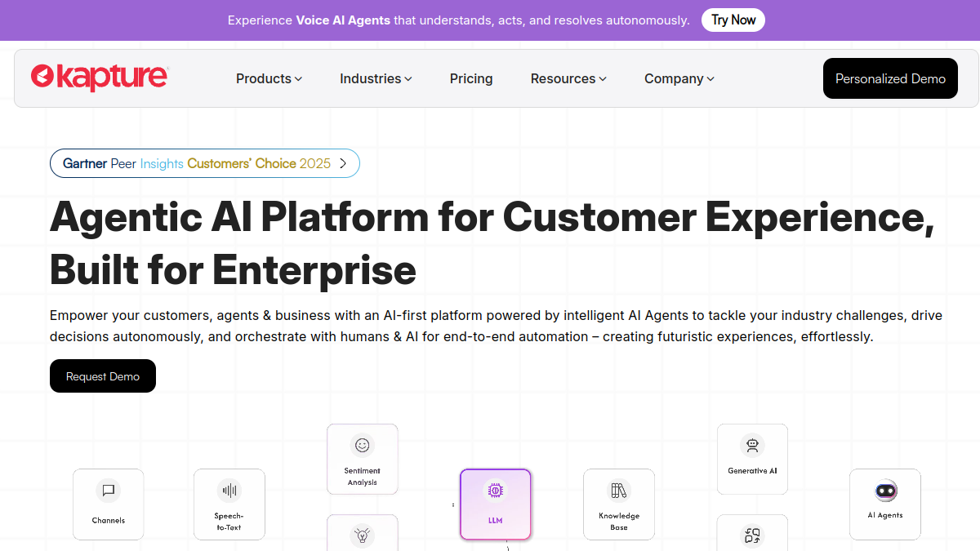This screenshot has width=980, height=551.
Task: Click the Knowledge Base books icon
Action: tap(619, 491)
